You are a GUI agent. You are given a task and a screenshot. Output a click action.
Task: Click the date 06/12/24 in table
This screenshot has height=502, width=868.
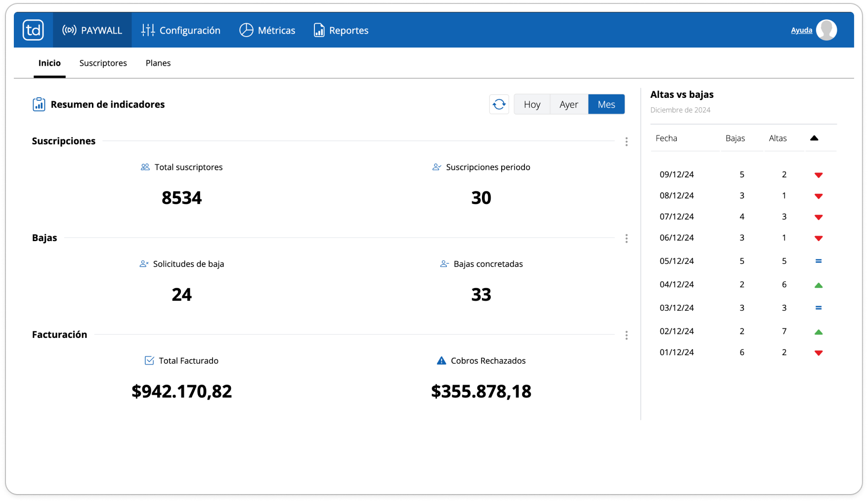[677, 238]
